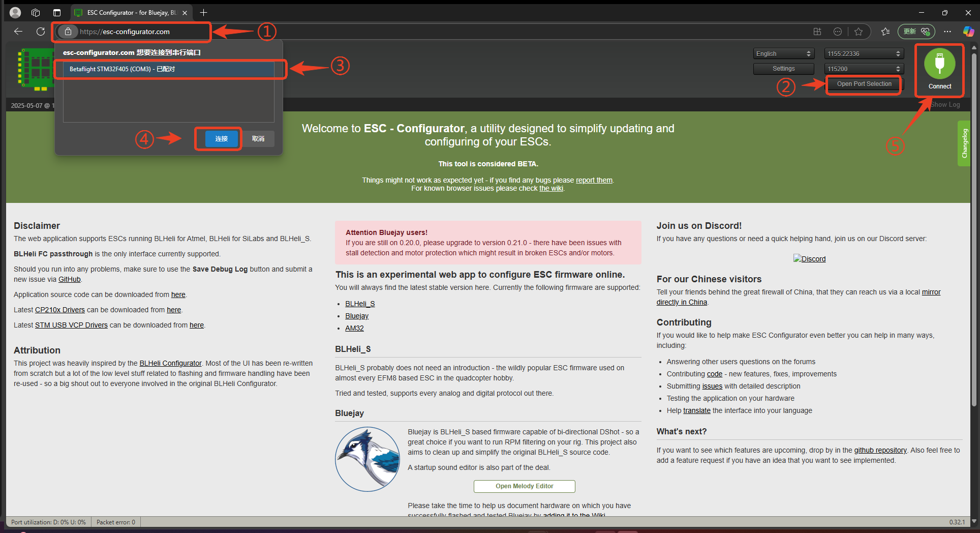Open the 1155:22336 port dropdown
980x533 pixels.
pos(864,53)
